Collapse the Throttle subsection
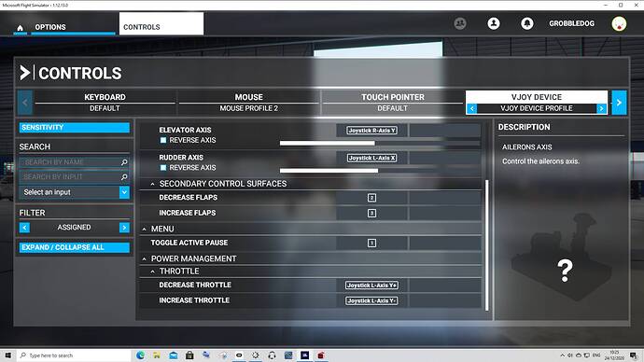 [x=152, y=271]
